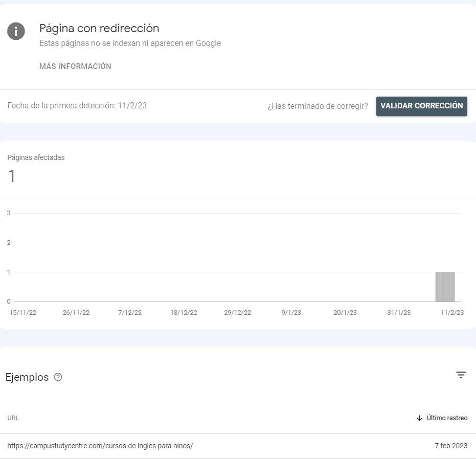The width and height of the screenshot is (476, 460).
Task: Click the VALIDAR CORRECCIÓN button
Action: 422,106
